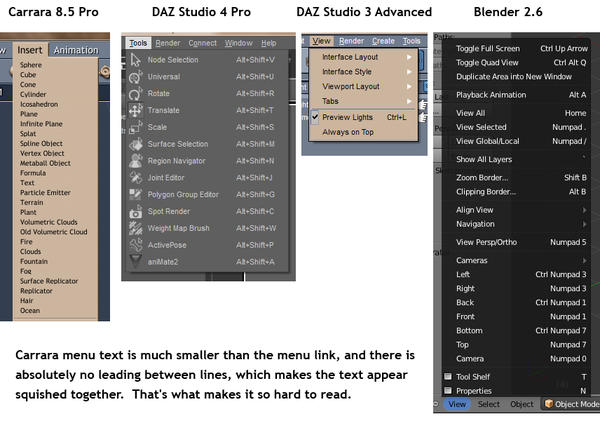This screenshot has height=421, width=600.
Task: Insert a Vertex Object in Carrara
Action: (42, 153)
